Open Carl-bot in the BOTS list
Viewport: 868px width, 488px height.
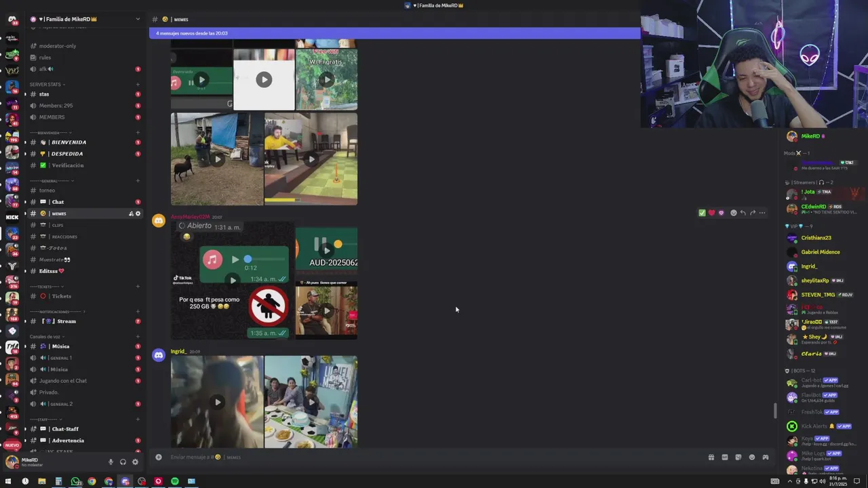821,382
